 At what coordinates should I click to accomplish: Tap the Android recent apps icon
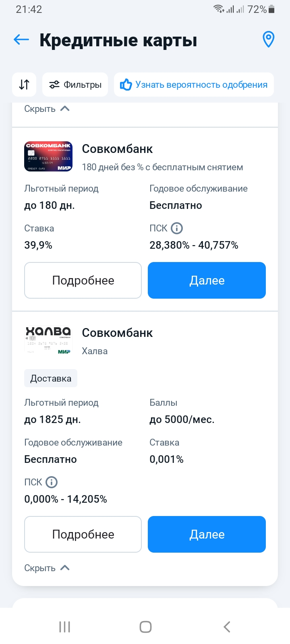pyautogui.click(x=64, y=627)
